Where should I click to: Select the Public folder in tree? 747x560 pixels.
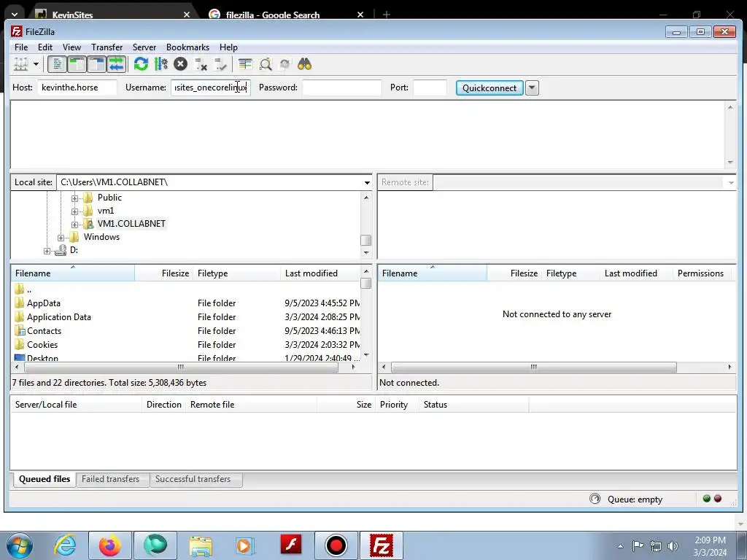(109, 198)
